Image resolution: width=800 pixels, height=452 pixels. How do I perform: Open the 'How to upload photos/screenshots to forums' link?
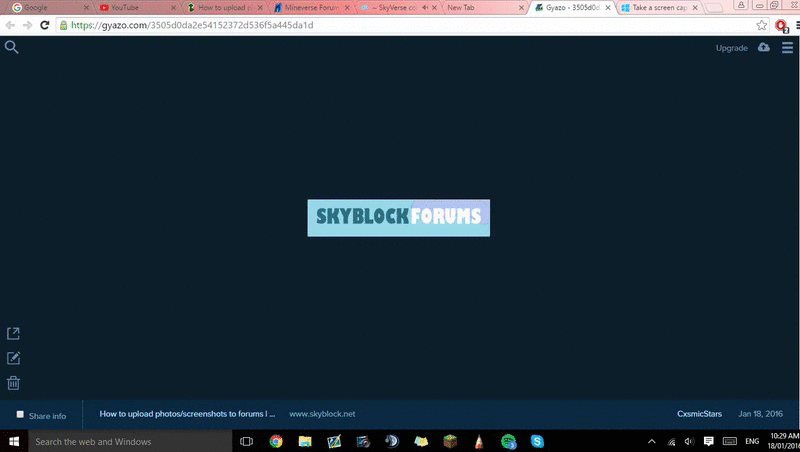187,414
